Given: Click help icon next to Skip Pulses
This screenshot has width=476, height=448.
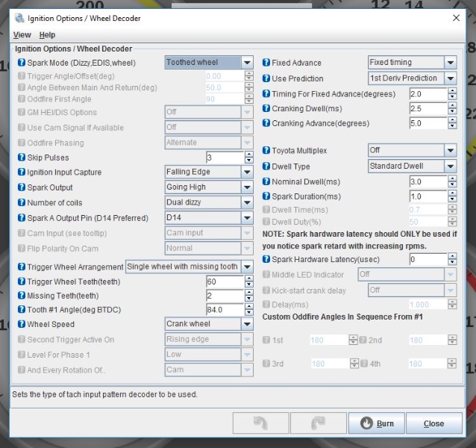Looking at the screenshot, I should tap(22, 158).
